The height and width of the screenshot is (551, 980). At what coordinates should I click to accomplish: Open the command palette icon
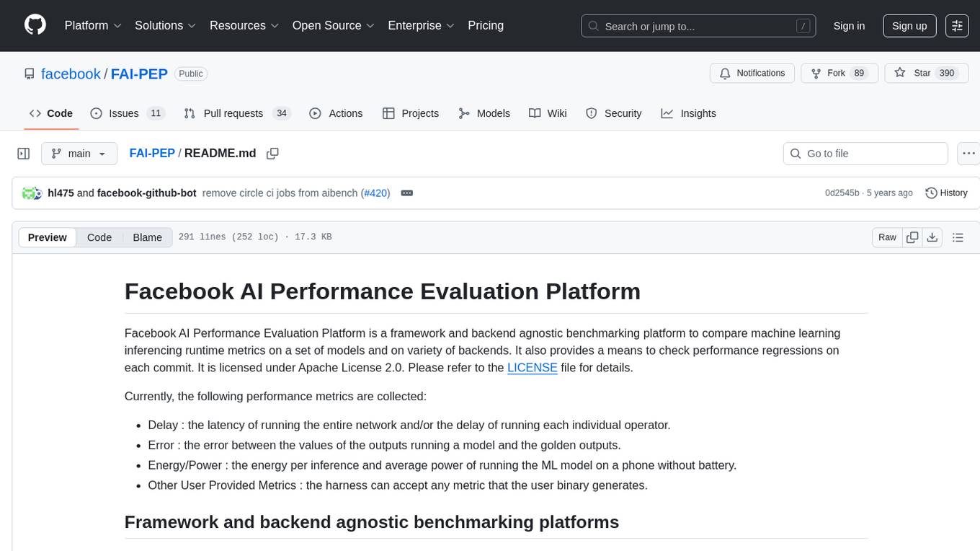pos(957,25)
